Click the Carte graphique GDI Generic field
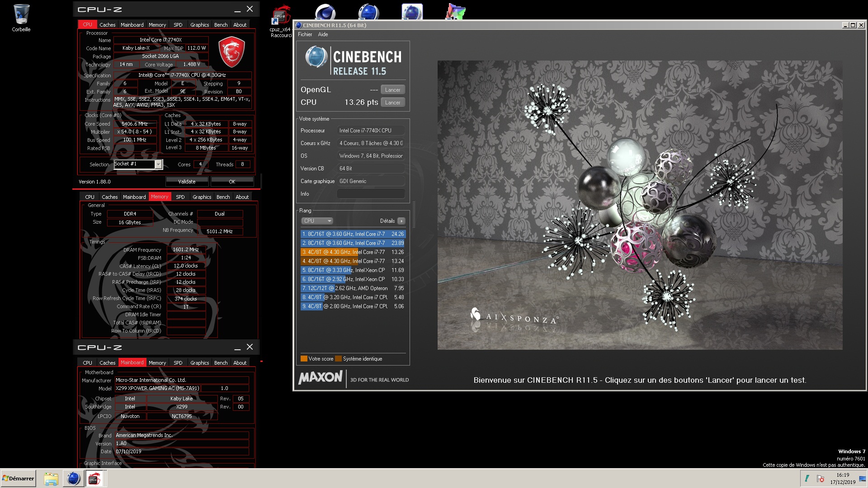The image size is (868, 488). [x=371, y=181]
